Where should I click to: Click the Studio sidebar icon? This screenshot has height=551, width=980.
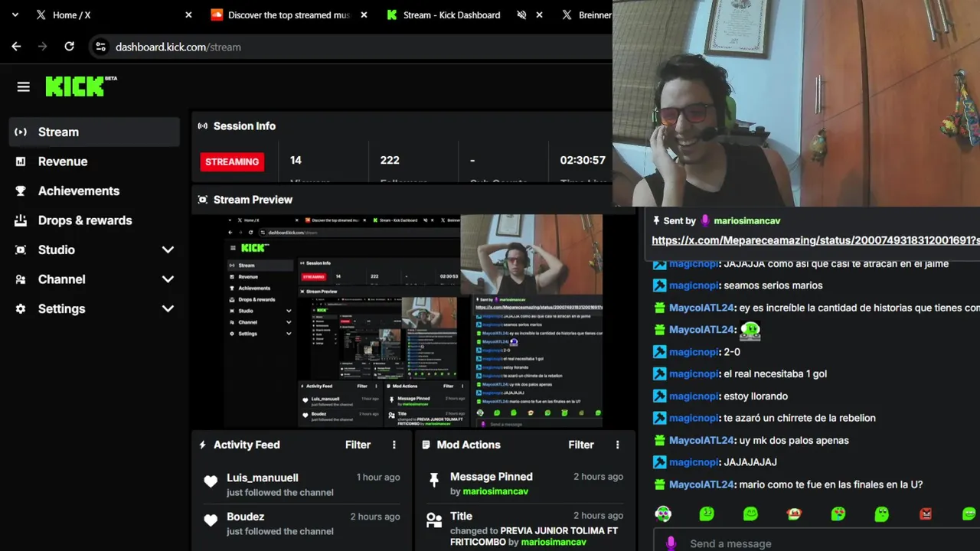21,249
